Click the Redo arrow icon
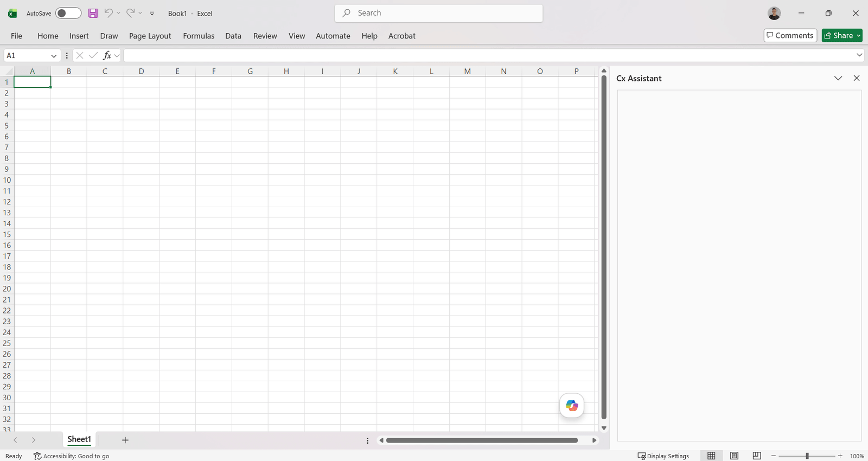Viewport: 868px width, 461px height. click(x=131, y=13)
